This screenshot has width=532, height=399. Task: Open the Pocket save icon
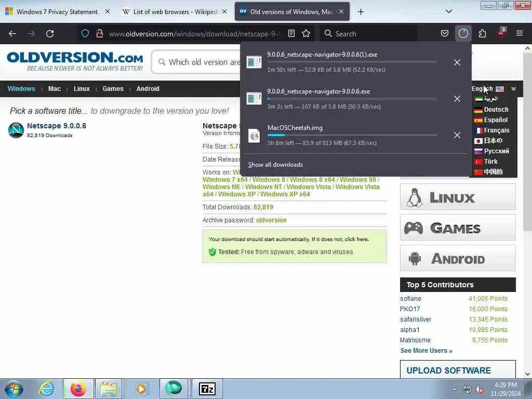click(445, 33)
